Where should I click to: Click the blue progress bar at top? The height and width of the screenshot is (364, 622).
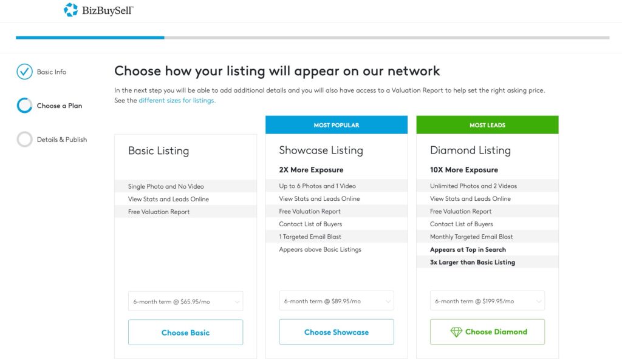tap(90, 38)
